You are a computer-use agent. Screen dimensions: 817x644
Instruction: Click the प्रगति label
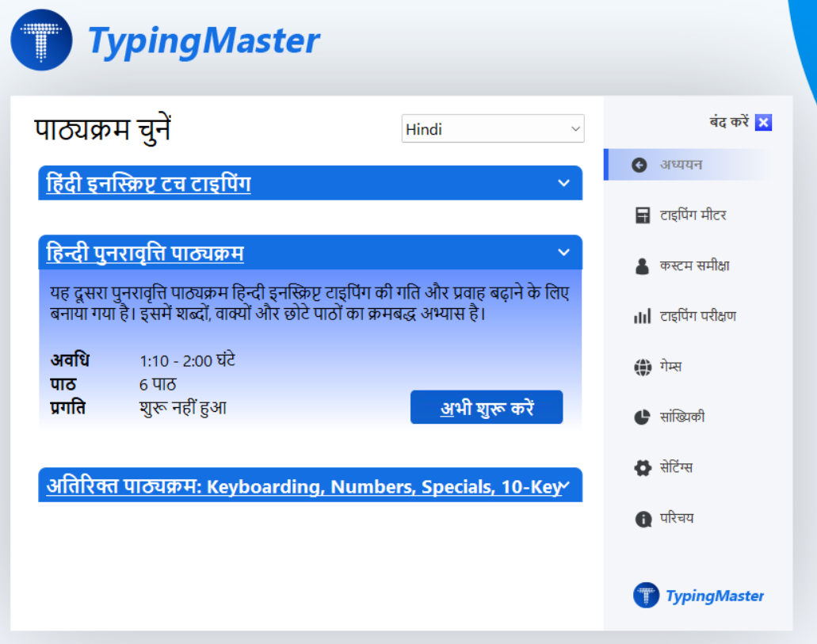point(67,408)
